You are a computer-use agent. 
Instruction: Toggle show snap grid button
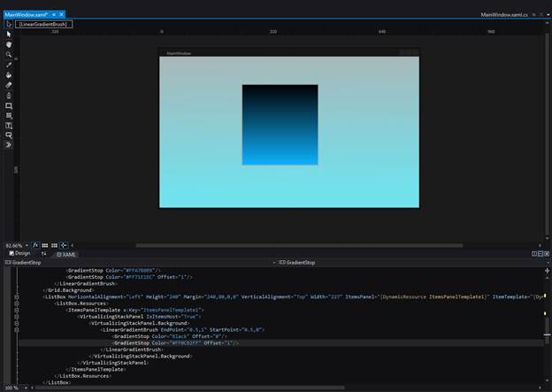pos(45,244)
